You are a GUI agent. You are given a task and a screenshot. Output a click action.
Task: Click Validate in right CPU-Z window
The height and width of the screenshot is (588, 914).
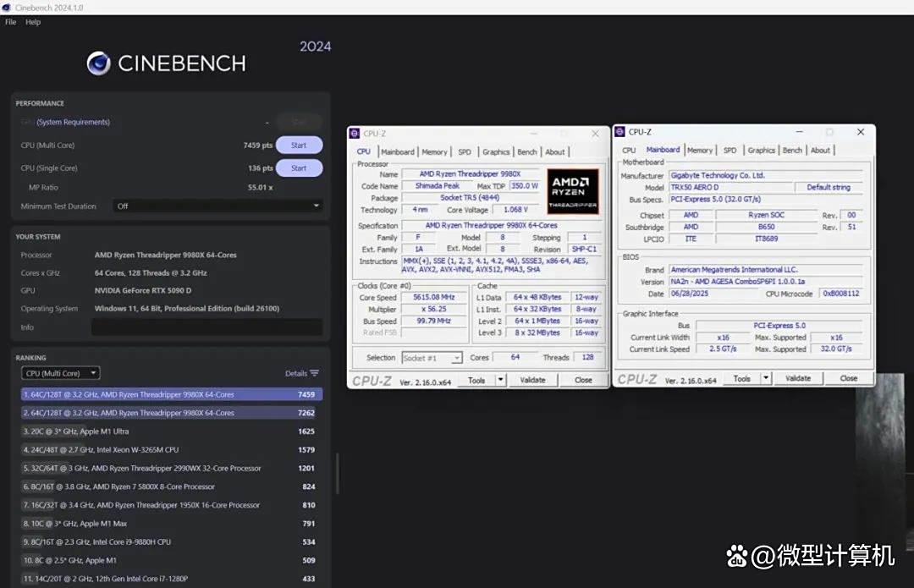point(798,379)
